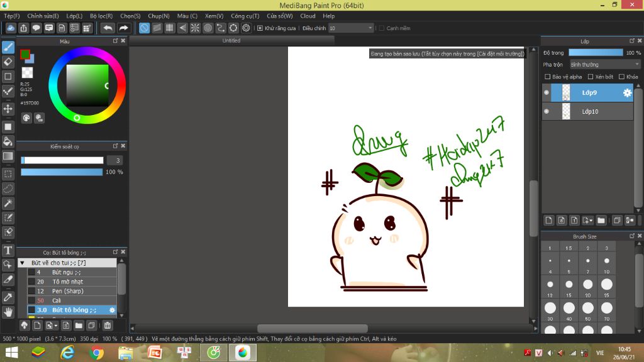Image resolution: width=644 pixels, height=362 pixels.
Task: Select the Magic Wand tool
Action: click(x=8, y=203)
